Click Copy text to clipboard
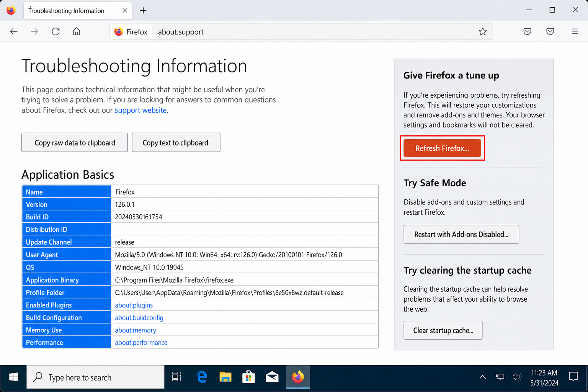This screenshot has height=392, width=588. tap(176, 142)
